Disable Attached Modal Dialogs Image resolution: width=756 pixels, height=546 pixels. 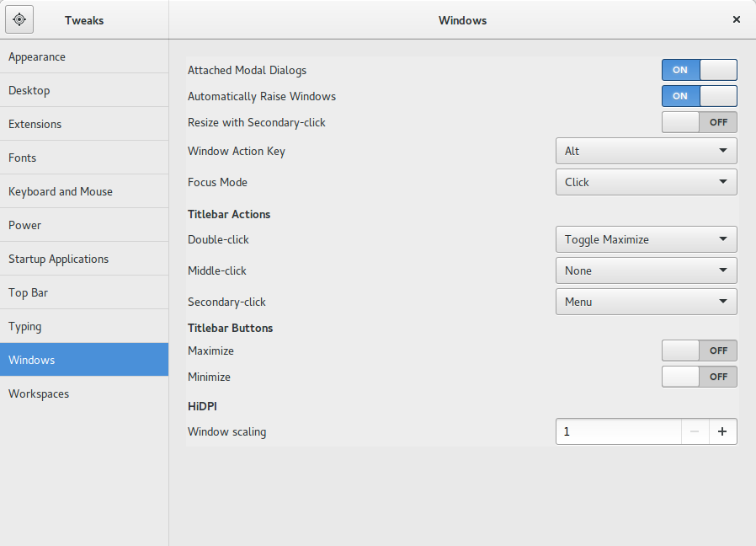click(699, 70)
